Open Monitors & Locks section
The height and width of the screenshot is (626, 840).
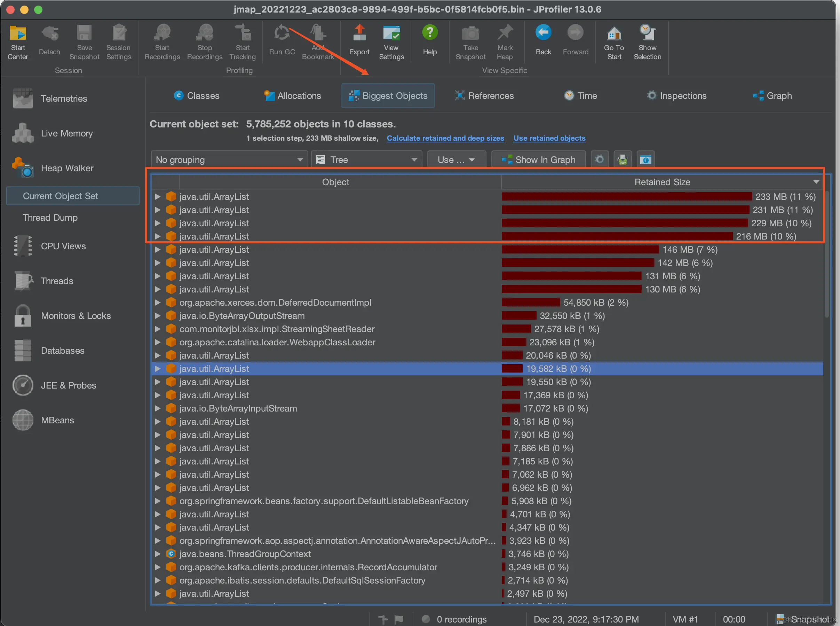coord(76,316)
